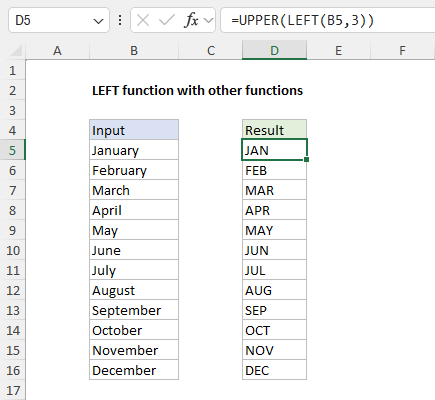Select column D header
The width and height of the screenshot is (435, 400).
pos(274,51)
